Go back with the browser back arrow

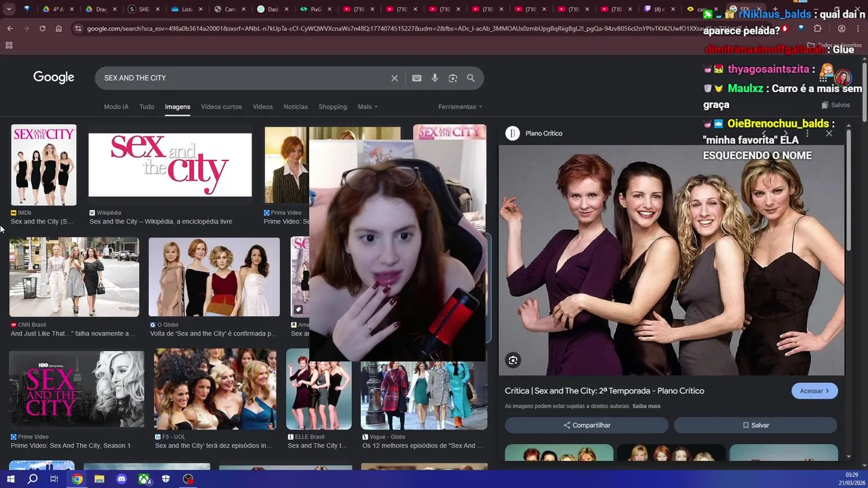pos(9,28)
